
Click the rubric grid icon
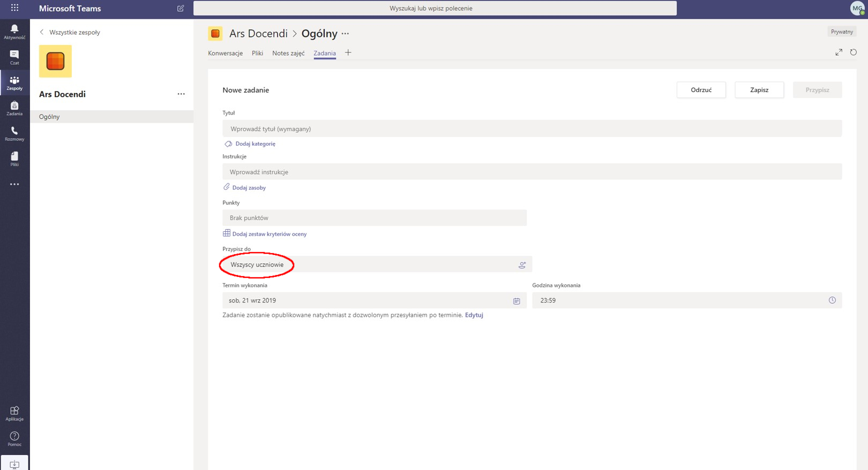227,233
